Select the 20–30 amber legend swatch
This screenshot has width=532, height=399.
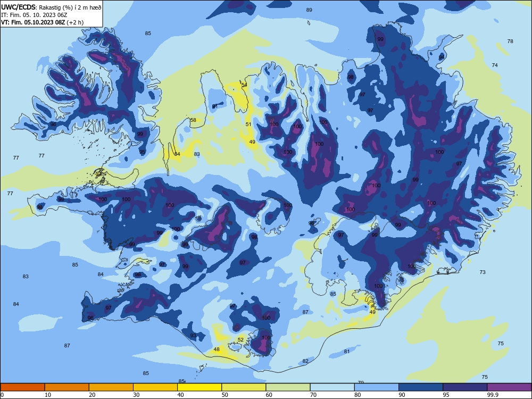[x=111, y=387]
